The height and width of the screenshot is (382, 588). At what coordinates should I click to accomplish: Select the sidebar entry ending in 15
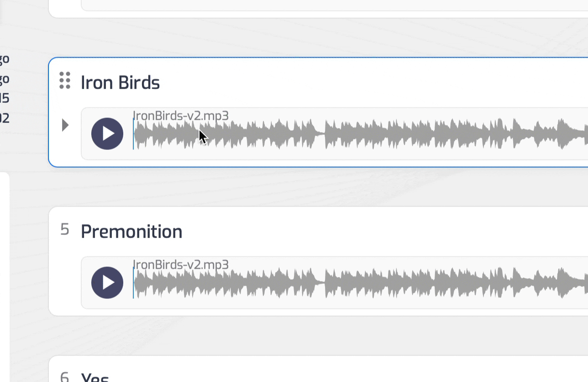point(4,98)
